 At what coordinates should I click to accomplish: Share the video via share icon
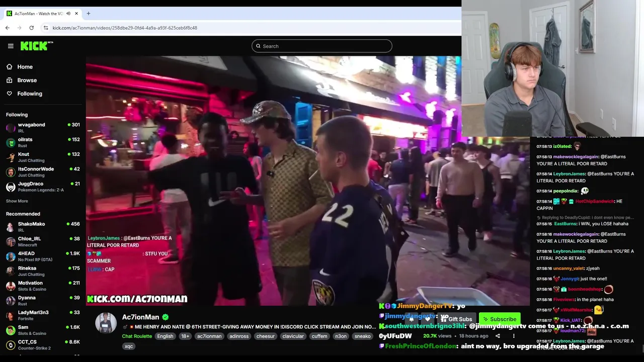pyautogui.click(x=498, y=336)
